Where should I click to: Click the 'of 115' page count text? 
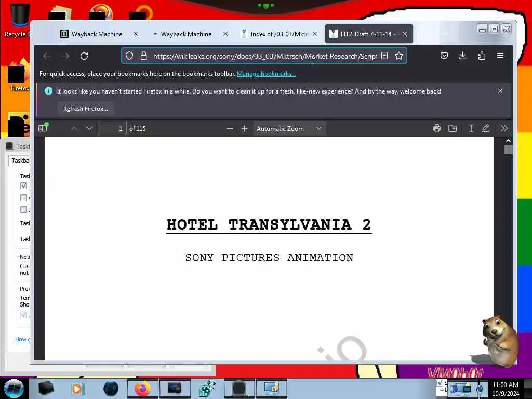coord(137,129)
